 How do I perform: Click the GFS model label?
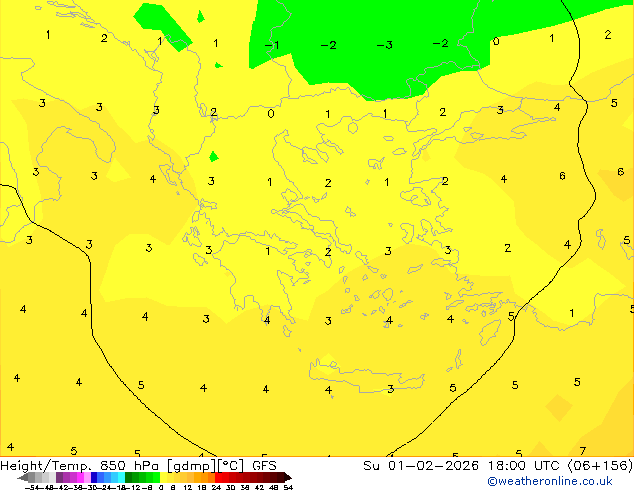tap(264, 466)
